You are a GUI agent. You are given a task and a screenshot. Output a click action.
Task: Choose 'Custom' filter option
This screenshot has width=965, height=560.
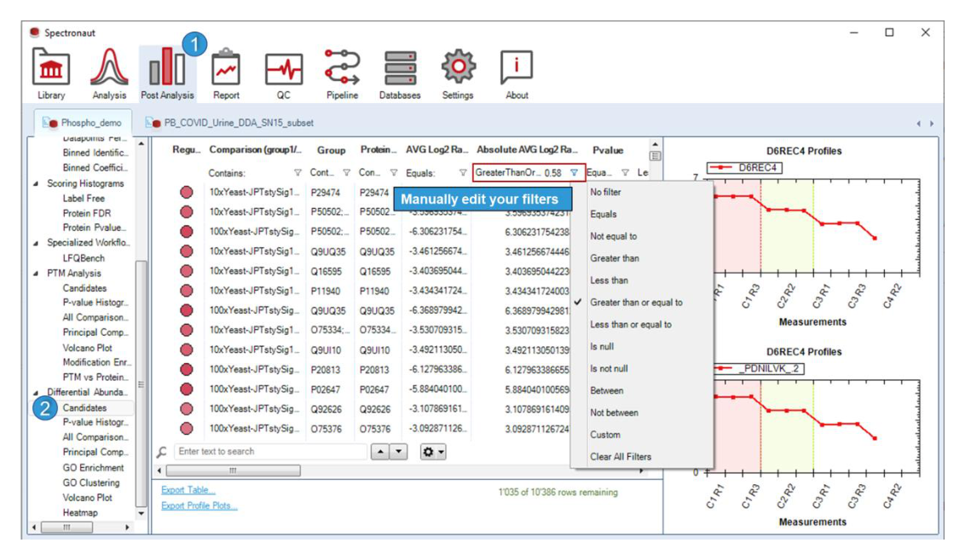click(x=605, y=435)
